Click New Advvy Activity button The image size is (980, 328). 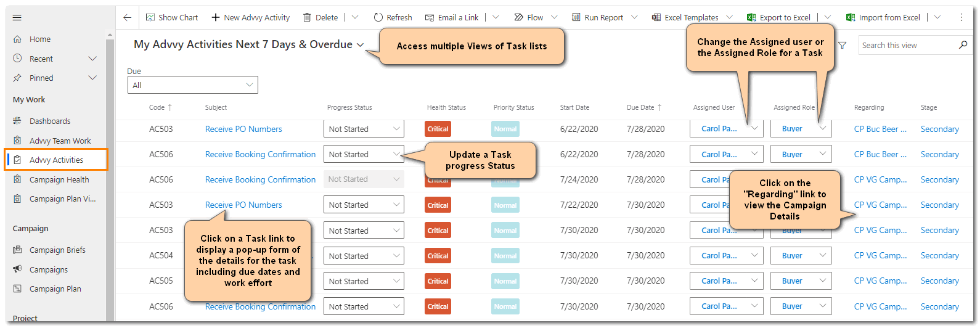click(250, 18)
